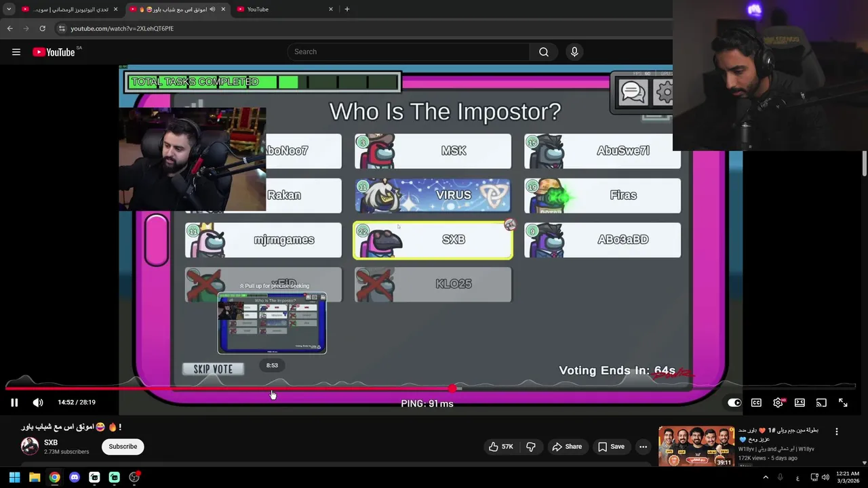
Task: Open the SXB channel name link
Action: click(x=51, y=443)
